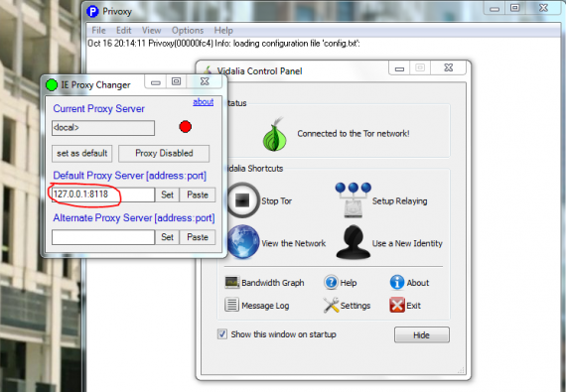Click the red Exit icon in Vidalia
The image size is (566, 392).
[397, 305]
